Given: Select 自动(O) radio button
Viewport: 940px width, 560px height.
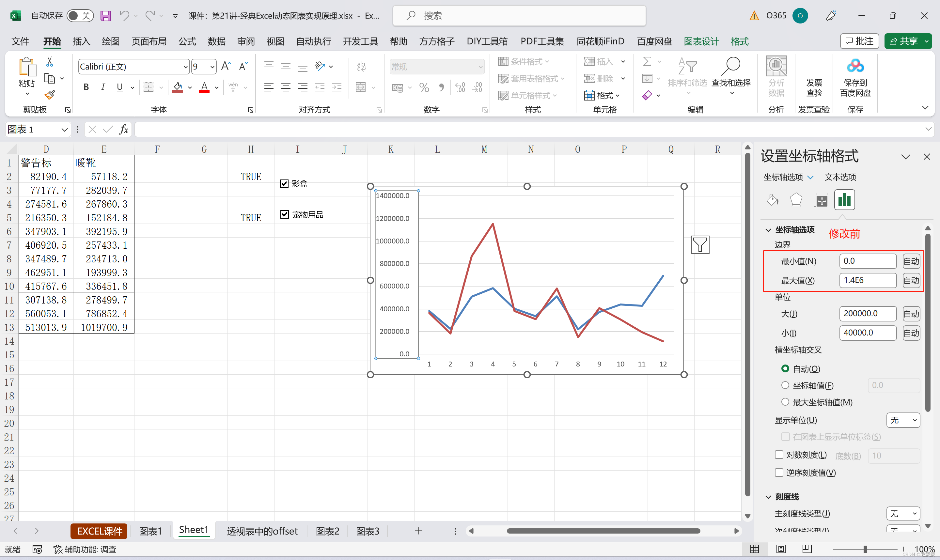Looking at the screenshot, I should click(785, 369).
